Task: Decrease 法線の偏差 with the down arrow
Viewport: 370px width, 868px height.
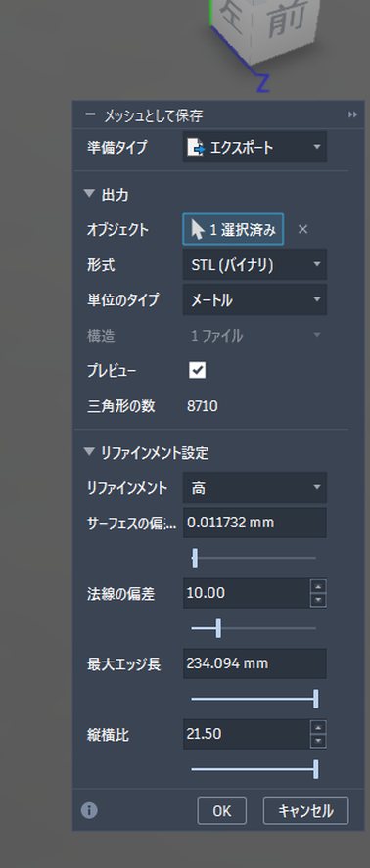Action: [x=318, y=600]
